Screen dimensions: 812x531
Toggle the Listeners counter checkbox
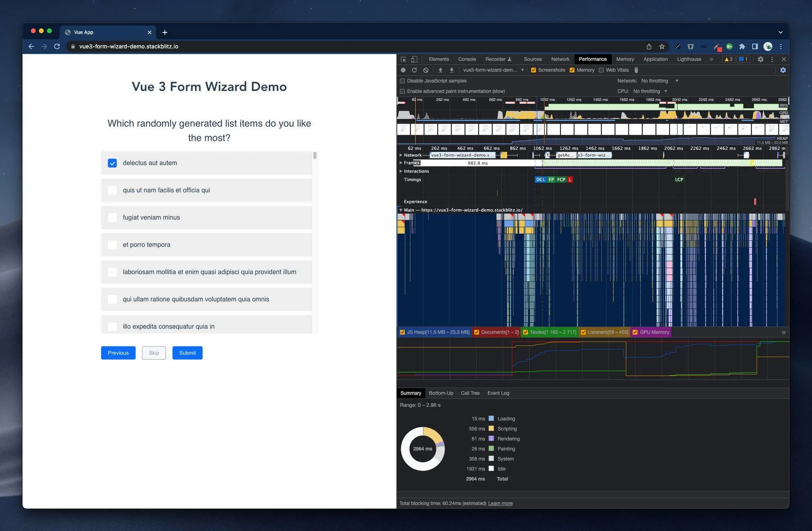583,333
